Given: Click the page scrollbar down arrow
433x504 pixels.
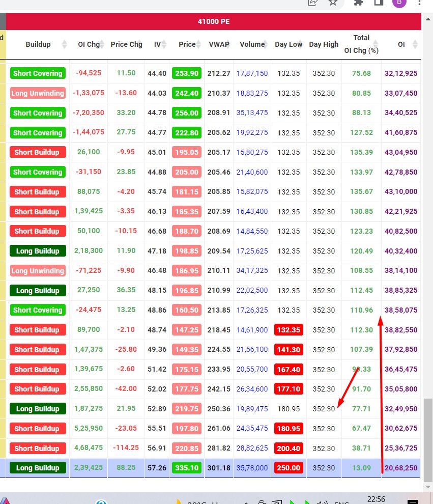Looking at the screenshot, I should [x=428, y=487].
